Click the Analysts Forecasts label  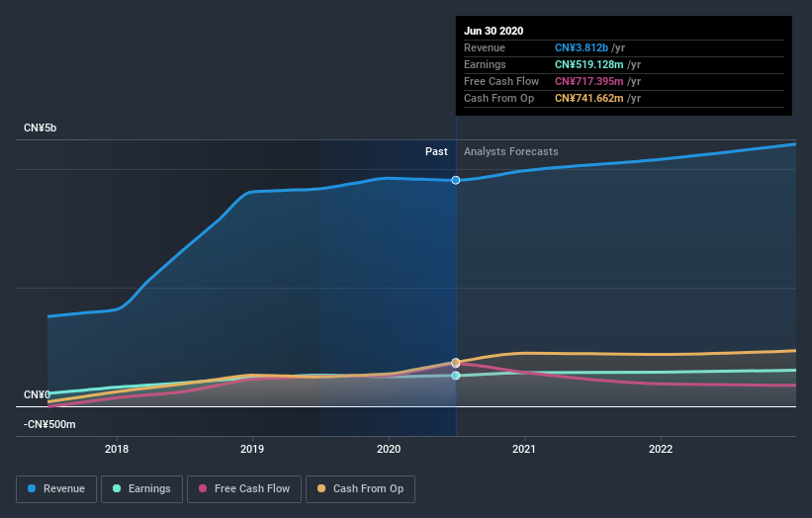[x=511, y=151]
